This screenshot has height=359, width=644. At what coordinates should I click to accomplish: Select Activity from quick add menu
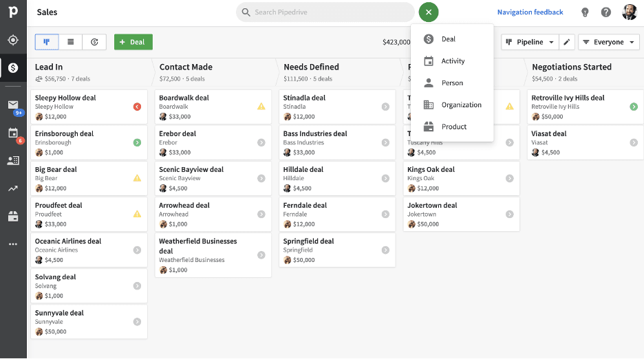pos(452,61)
